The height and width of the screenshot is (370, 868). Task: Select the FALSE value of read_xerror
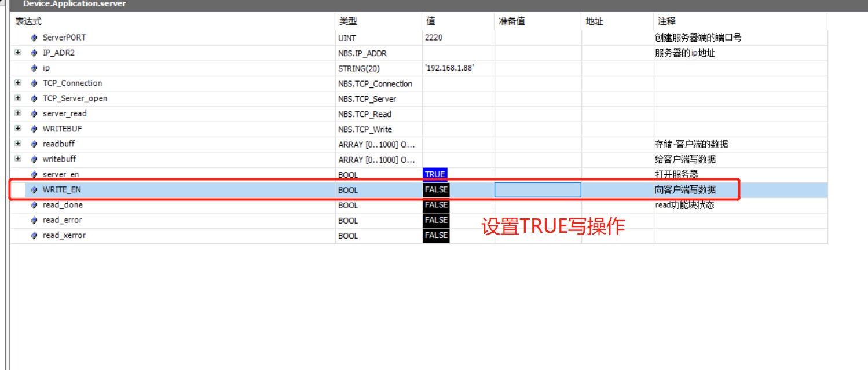click(x=436, y=235)
